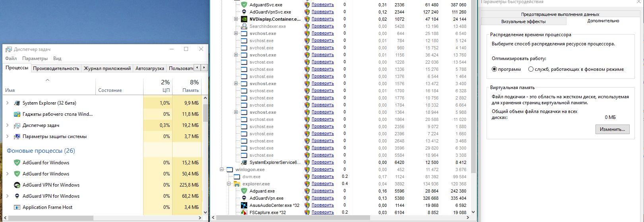The height and width of the screenshot is (222, 644).
Task: Click the Adguard.exe shield icon in tree
Action: [244, 191]
